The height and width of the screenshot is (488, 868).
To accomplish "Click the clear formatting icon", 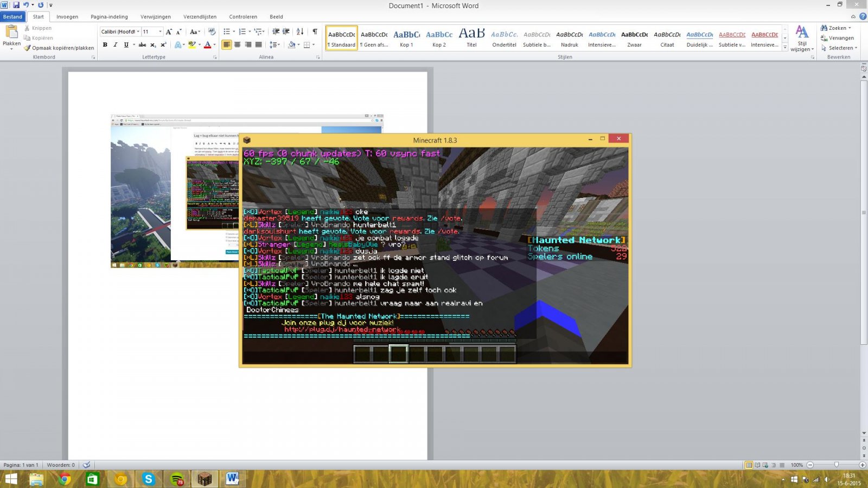I will 212,31.
